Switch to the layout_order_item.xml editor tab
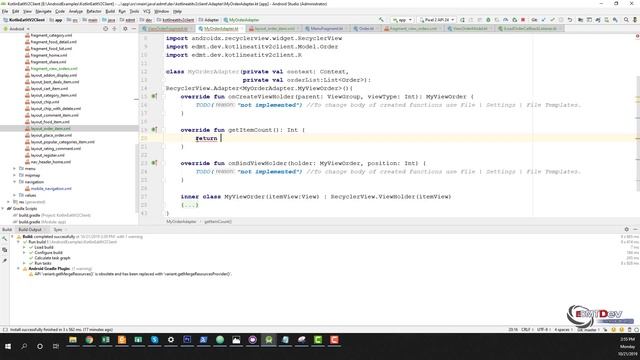 (x=274, y=29)
